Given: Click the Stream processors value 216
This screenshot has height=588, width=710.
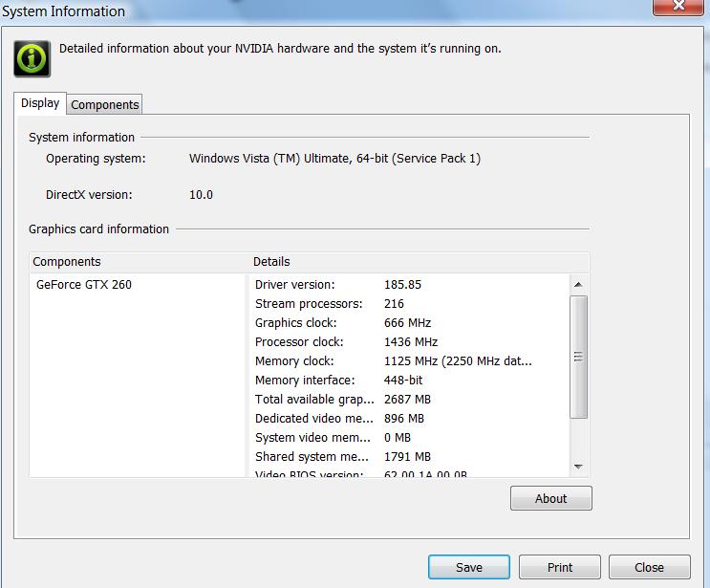Looking at the screenshot, I should click(394, 303).
